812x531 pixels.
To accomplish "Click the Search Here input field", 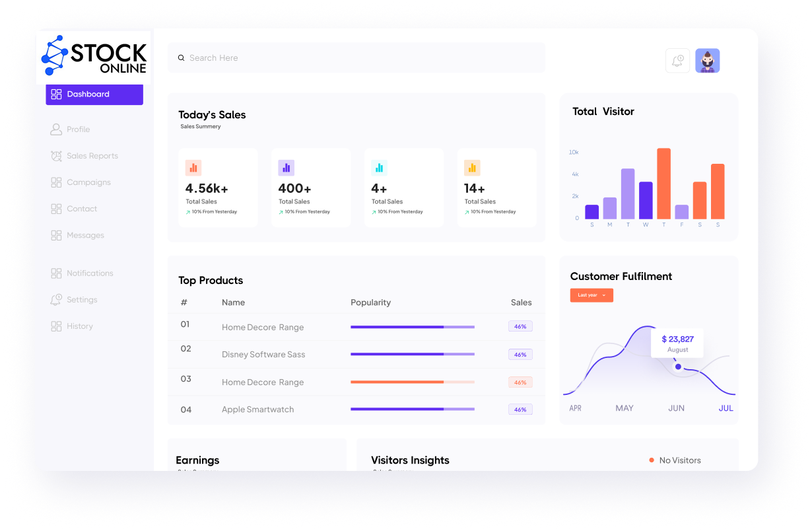I will click(x=356, y=58).
